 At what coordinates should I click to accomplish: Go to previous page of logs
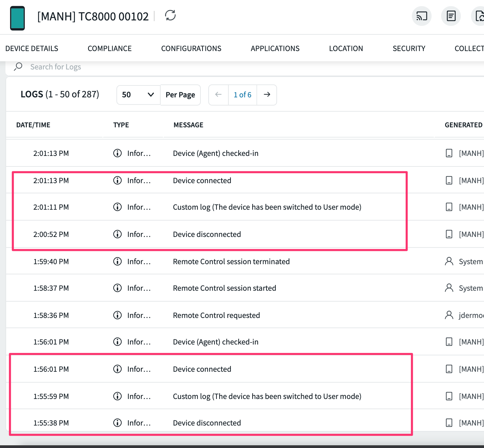(x=219, y=95)
